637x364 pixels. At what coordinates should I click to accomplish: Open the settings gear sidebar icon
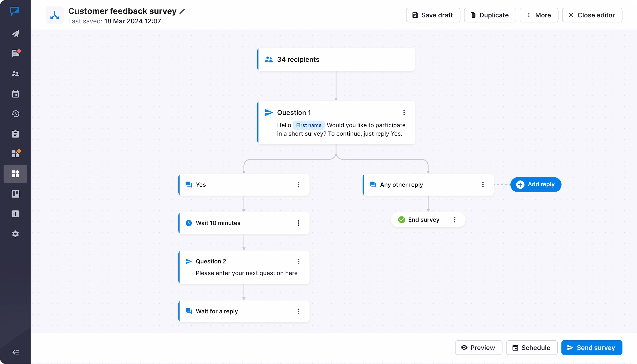click(15, 234)
